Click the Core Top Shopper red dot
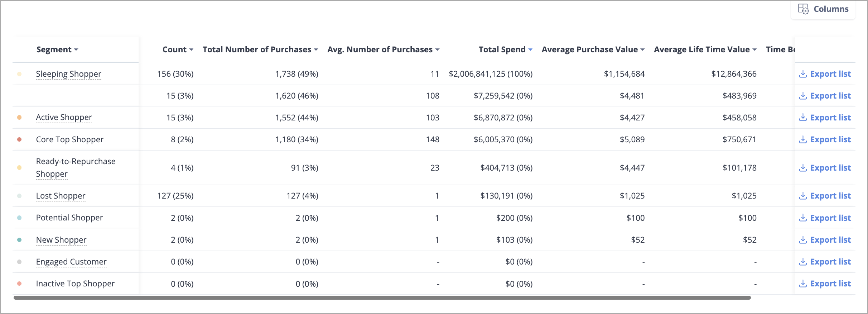The height and width of the screenshot is (314, 868). point(19,139)
